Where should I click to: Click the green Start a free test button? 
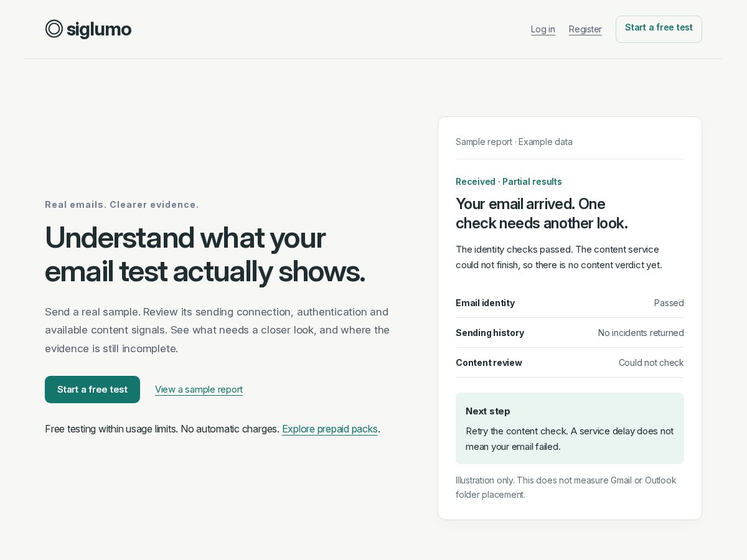tap(92, 390)
